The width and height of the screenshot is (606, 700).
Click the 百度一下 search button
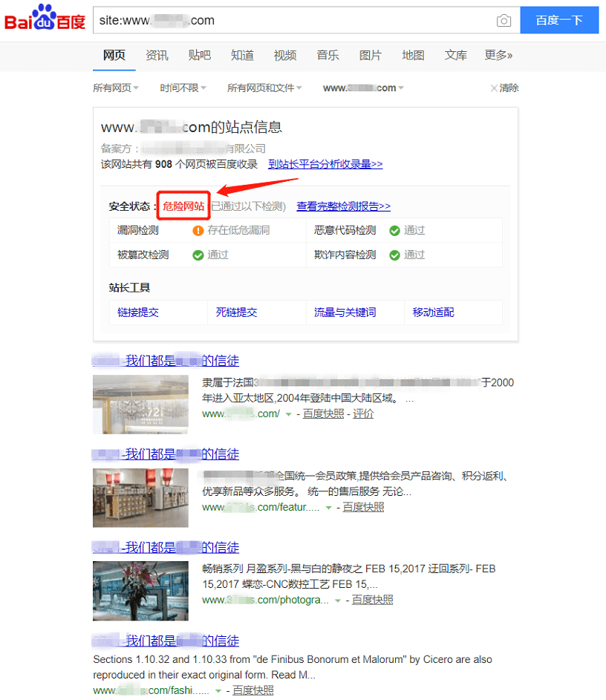click(x=559, y=20)
